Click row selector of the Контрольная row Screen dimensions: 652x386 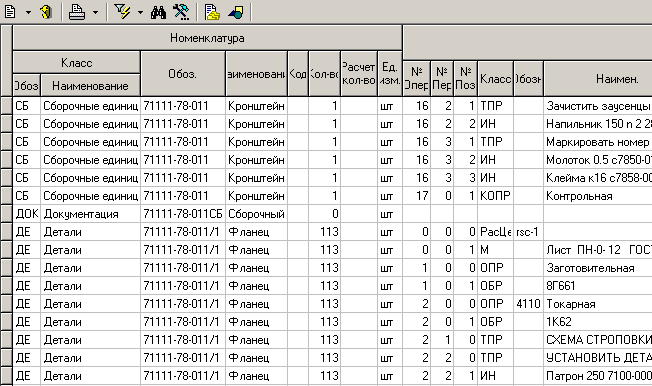coord(6,196)
